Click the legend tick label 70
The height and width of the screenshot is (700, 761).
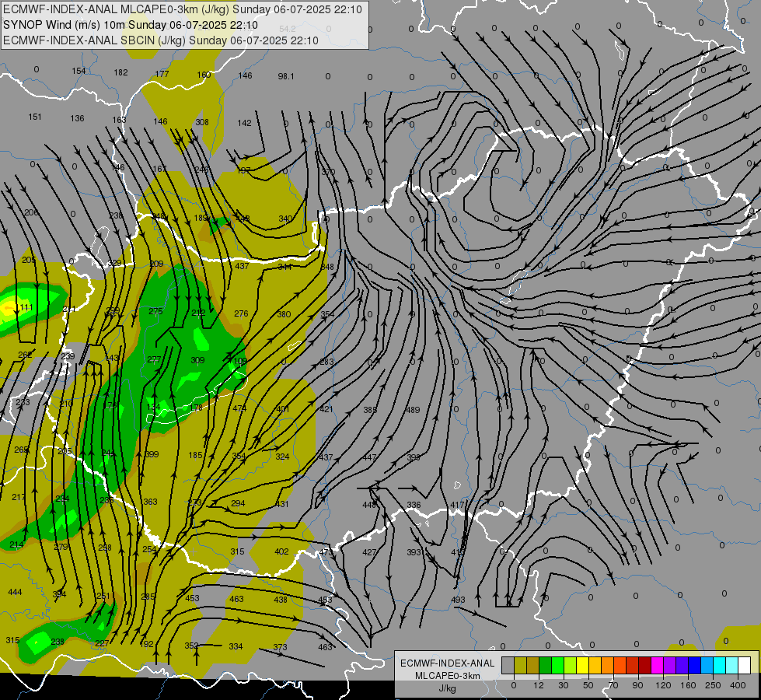(613, 685)
